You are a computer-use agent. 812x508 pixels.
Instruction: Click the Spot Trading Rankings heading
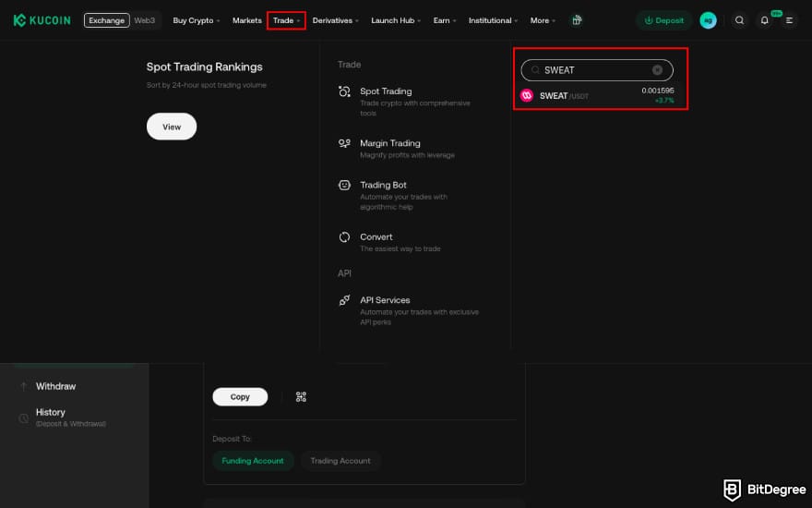click(x=204, y=67)
